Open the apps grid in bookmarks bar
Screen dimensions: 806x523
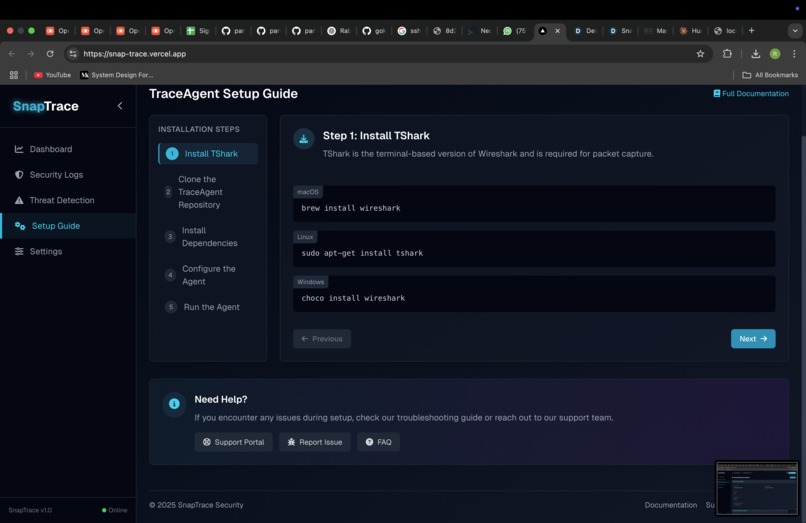pos(14,75)
